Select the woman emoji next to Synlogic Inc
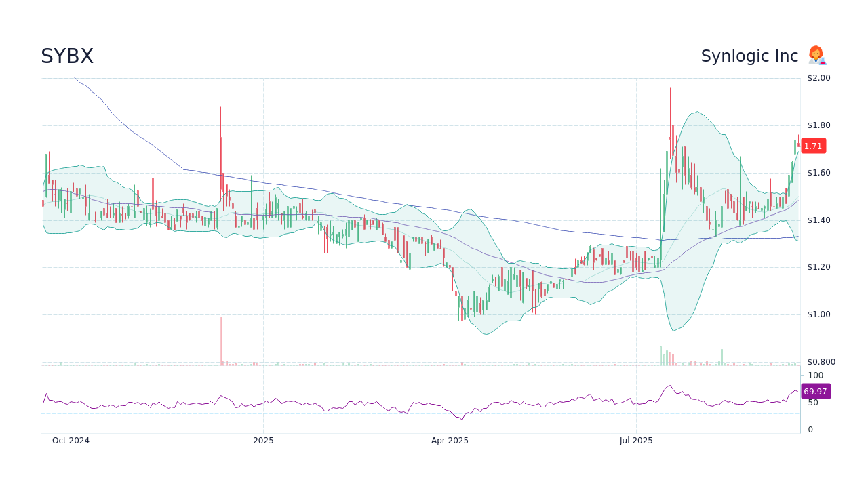This screenshot has width=868, height=488. point(817,56)
